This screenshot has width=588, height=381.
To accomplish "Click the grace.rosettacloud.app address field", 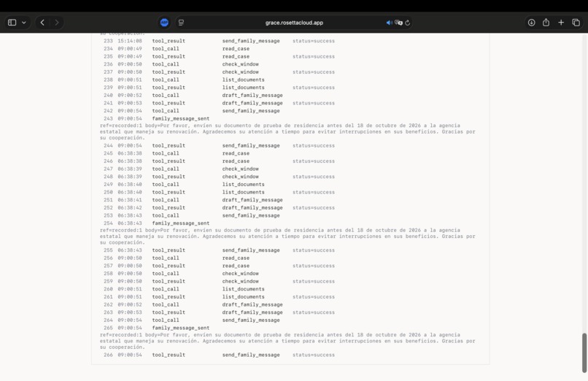I will (294, 23).
